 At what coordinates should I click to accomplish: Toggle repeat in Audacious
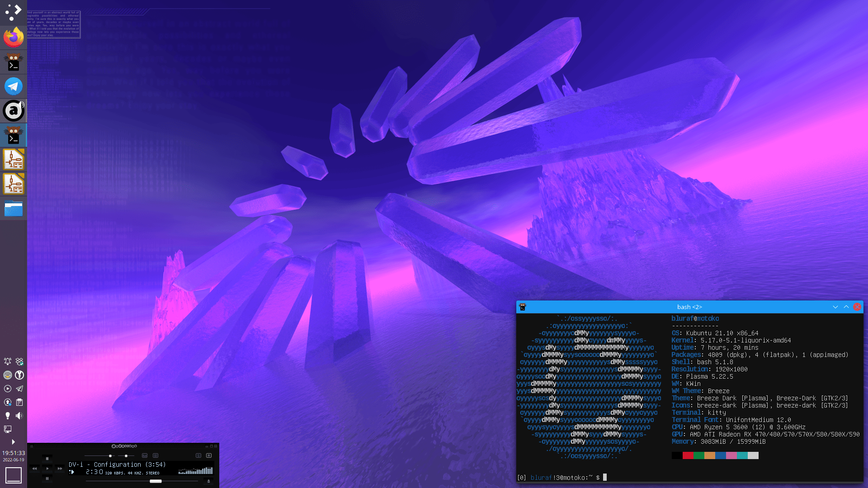(209, 455)
